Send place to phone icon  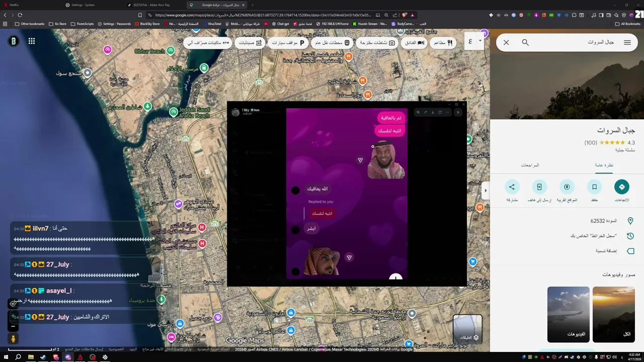[539, 187]
